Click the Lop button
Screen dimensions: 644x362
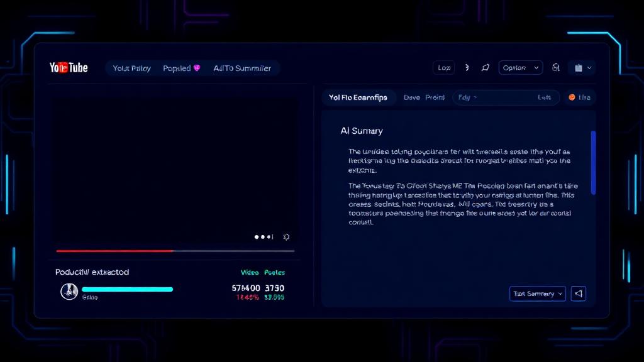(443, 68)
